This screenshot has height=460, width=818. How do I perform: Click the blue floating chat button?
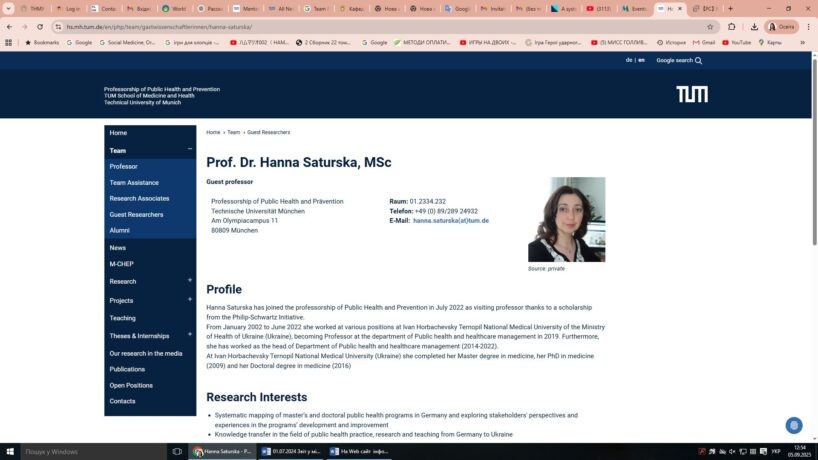pos(793,425)
